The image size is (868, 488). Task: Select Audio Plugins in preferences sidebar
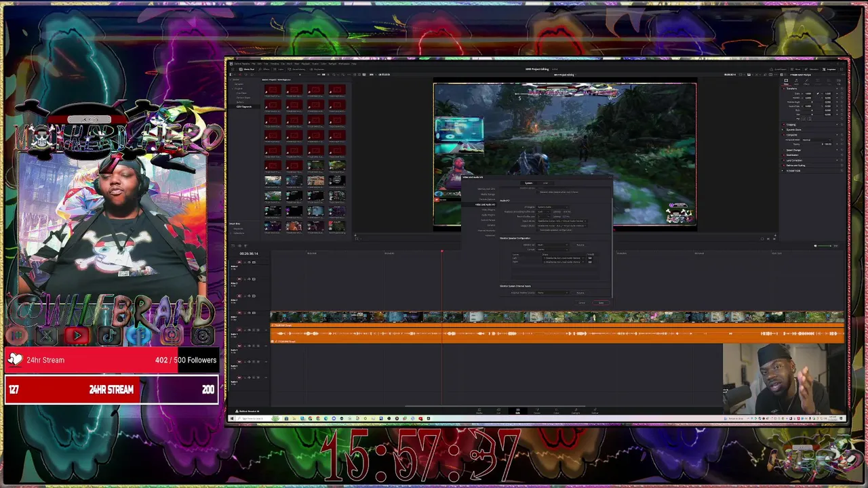pos(488,215)
